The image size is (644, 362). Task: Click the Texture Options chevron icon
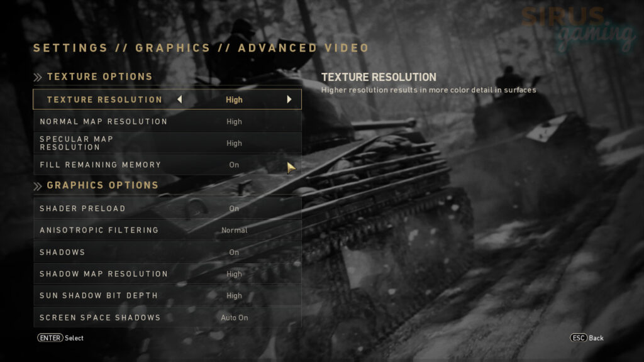coord(38,77)
